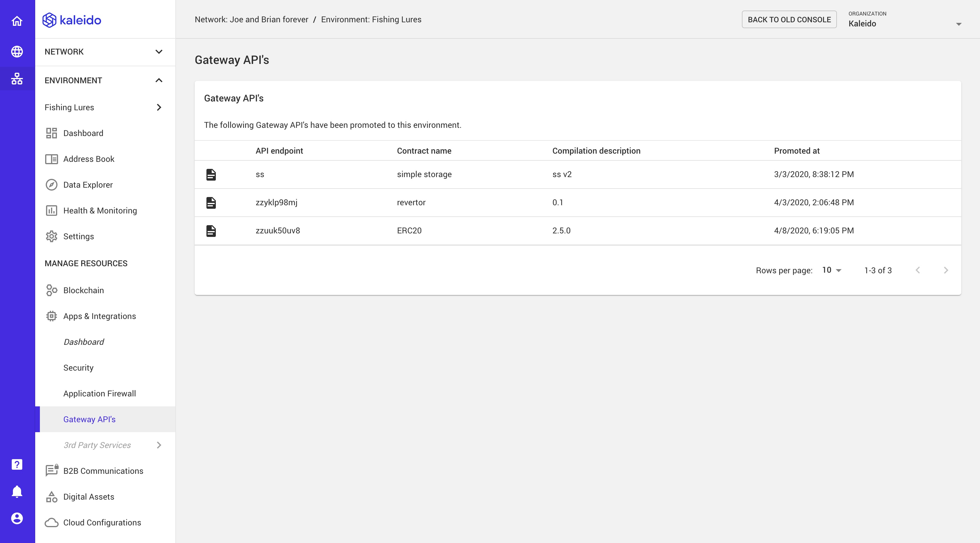Screen dimensions: 980x543
Task: Select the Kaleido logo
Action: tap(72, 20)
